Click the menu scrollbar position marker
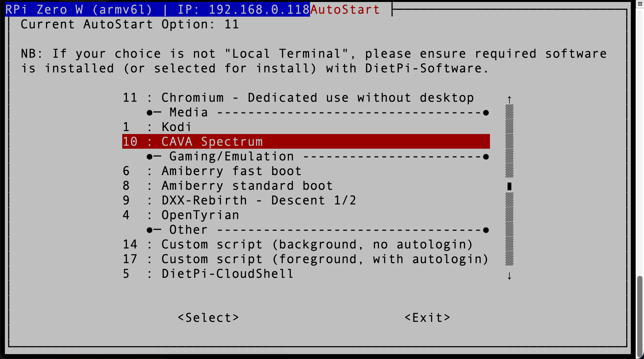644x359 pixels. 509,186
